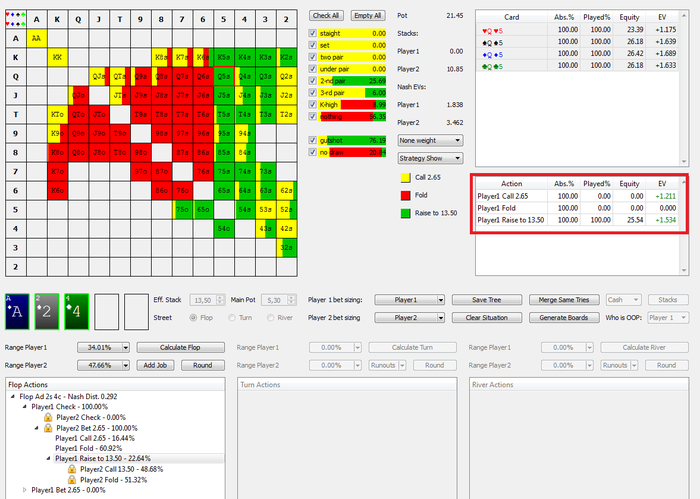
Task: Select Player1 Call 2.65 row in action table
Action: coord(577,196)
